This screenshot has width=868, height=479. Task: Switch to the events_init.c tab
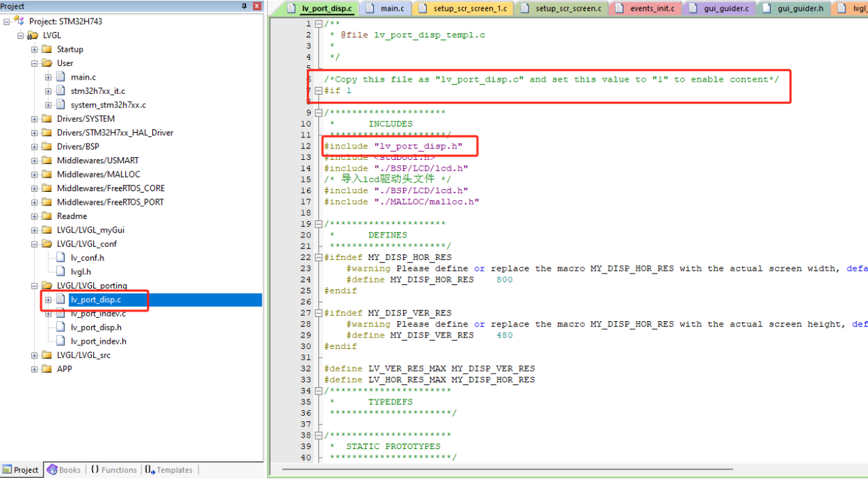tap(646, 8)
